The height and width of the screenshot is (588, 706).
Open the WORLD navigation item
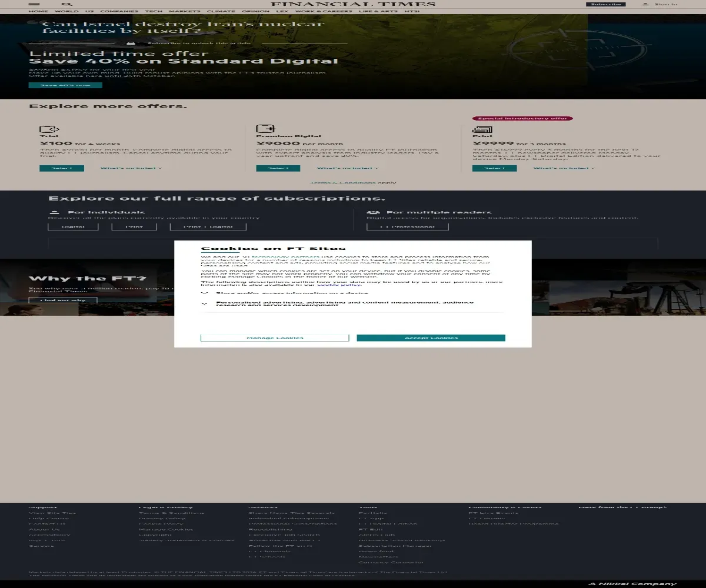click(66, 11)
